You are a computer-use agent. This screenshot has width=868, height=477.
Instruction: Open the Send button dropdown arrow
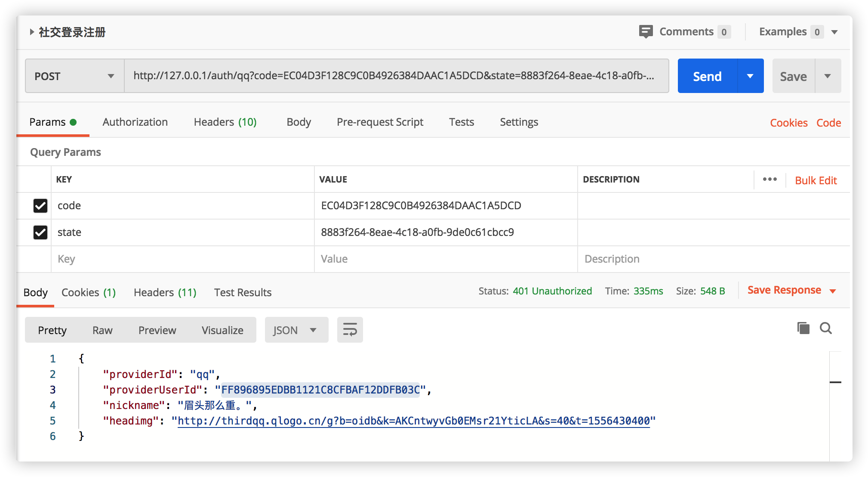[x=750, y=76]
